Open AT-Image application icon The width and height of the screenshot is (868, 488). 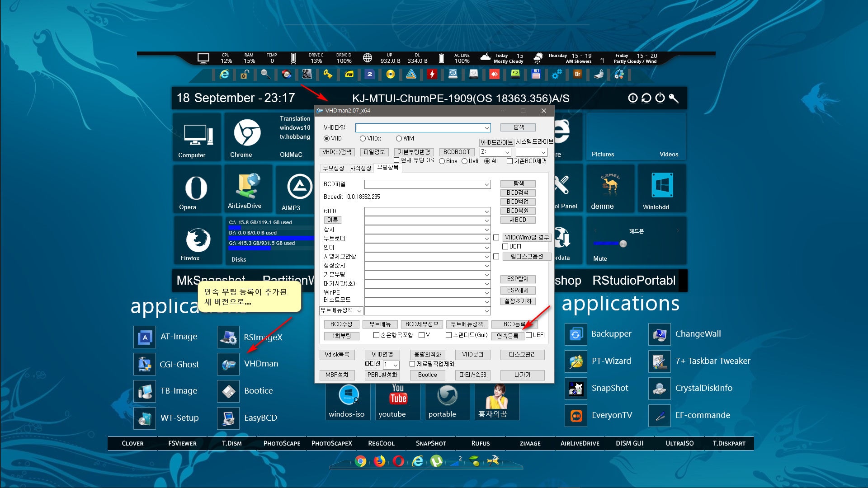click(x=145, y=337)
